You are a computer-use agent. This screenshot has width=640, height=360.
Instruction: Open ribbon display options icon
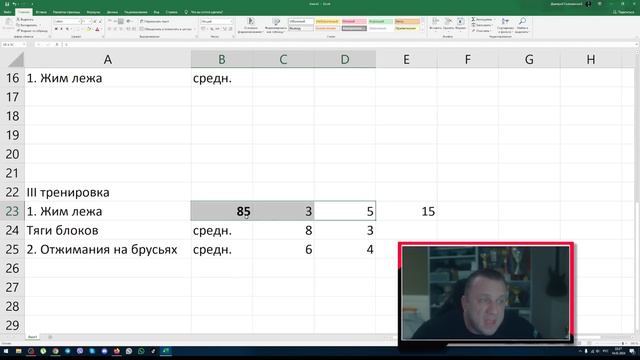pyautogui.click(x=600, y=4)
